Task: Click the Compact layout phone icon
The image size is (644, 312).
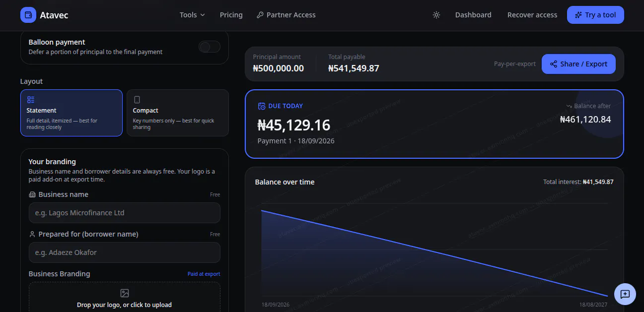Action: point(137,100)
